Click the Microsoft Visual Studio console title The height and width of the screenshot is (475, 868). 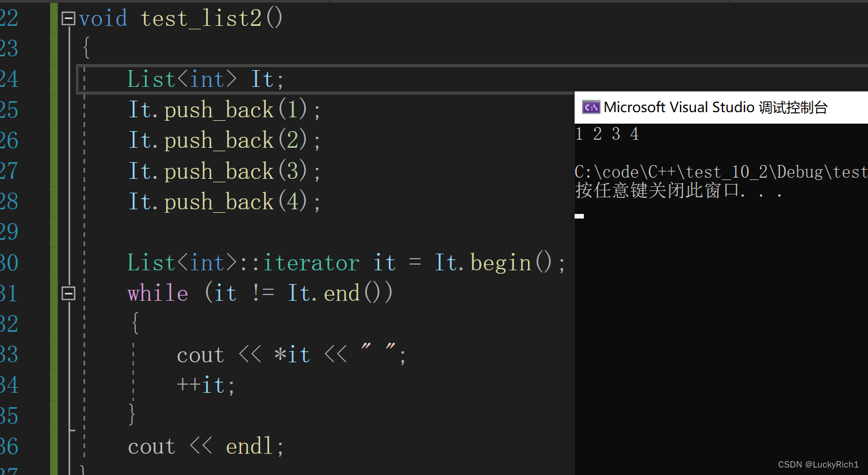pyautogui.click(x=716, y=108)
